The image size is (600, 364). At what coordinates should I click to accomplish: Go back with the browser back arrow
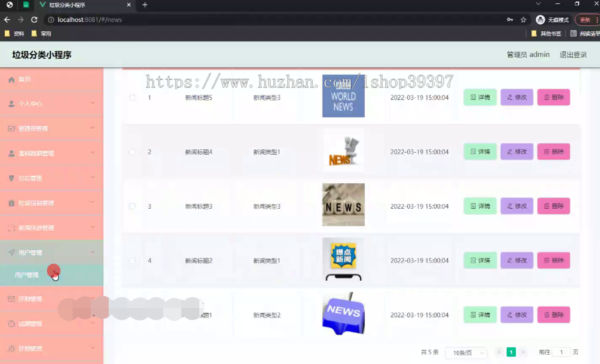(x=7, y=19)
